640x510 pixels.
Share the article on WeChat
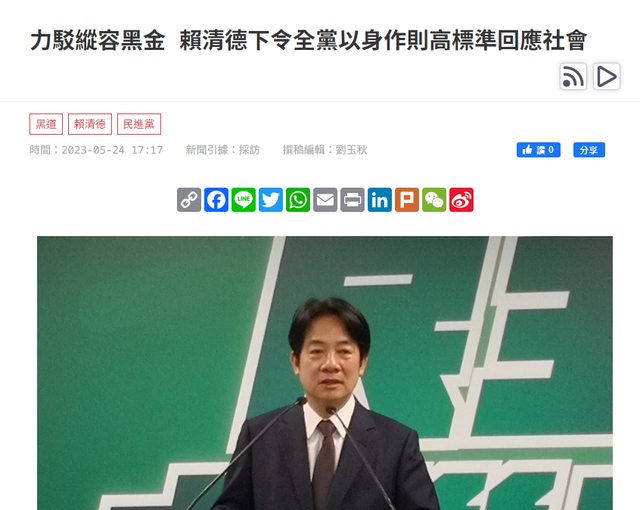coord(434,200)
